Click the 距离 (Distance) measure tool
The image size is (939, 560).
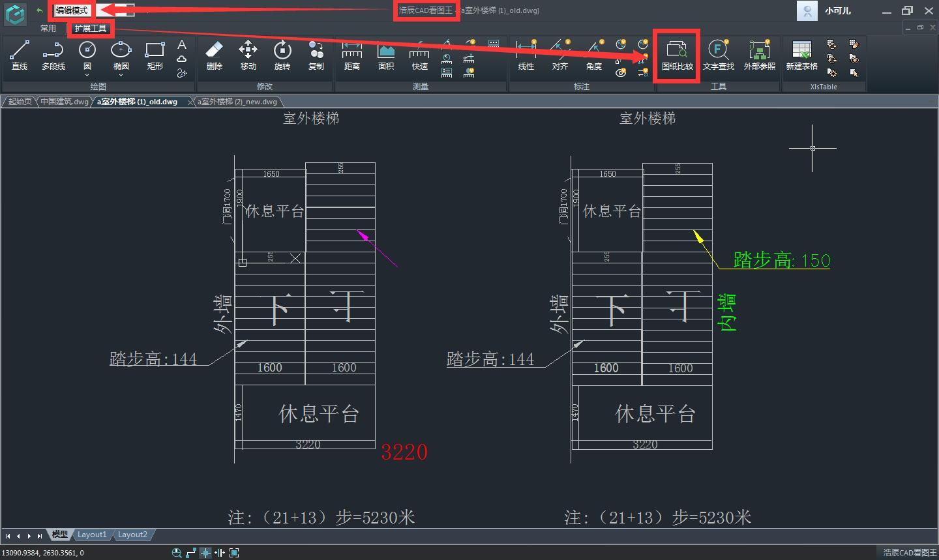[352, 55]
